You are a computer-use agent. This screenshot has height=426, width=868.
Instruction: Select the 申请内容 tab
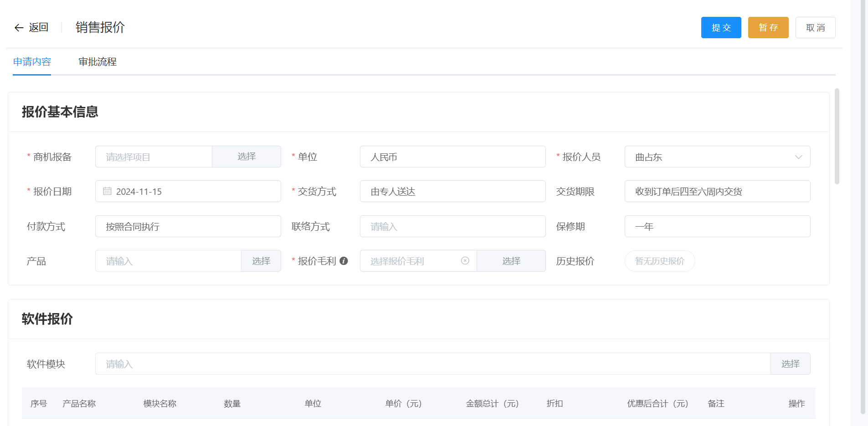point(32,62)
